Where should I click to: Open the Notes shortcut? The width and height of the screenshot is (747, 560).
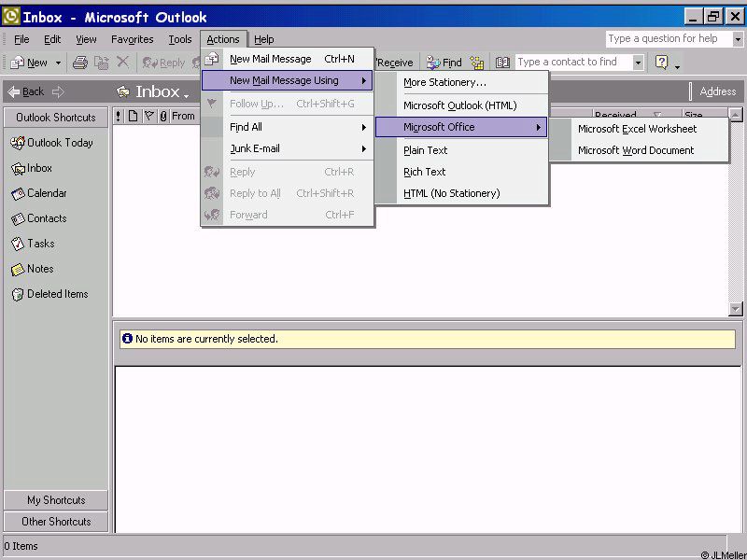tap(32, 269)
